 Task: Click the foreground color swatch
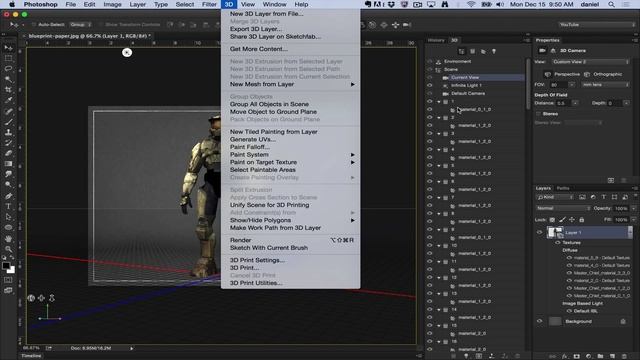point(6,266)
